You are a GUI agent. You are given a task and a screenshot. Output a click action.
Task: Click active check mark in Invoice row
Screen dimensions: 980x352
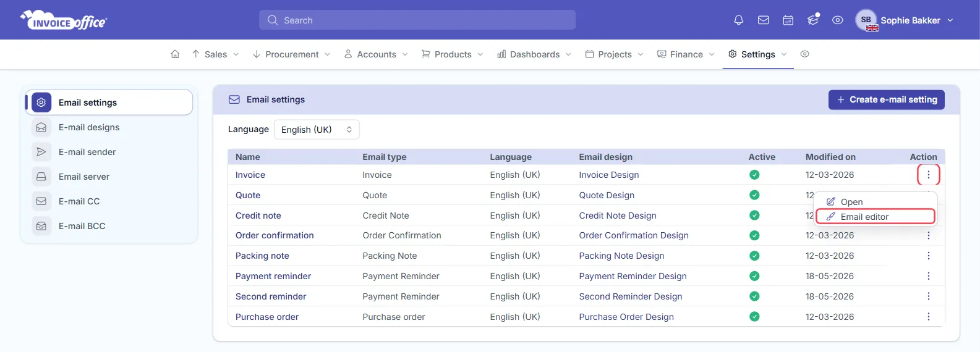coord(754,175)
